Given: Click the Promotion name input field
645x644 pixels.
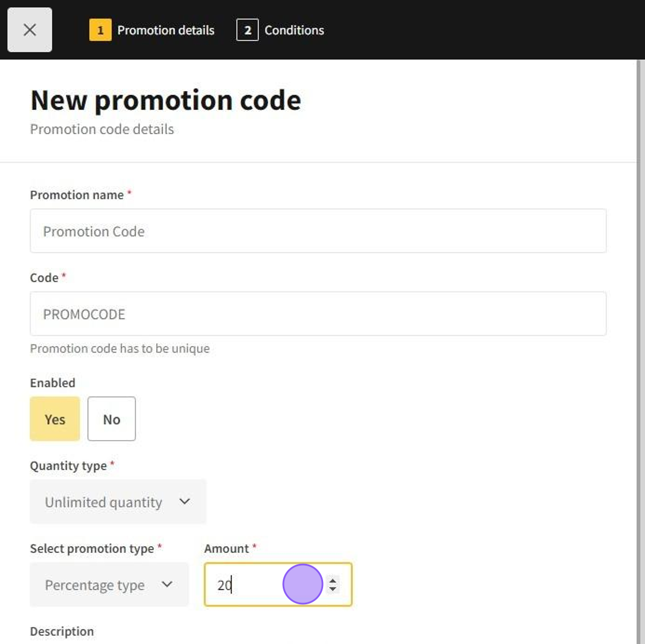Looking at the screenshot, I should 318,231.
